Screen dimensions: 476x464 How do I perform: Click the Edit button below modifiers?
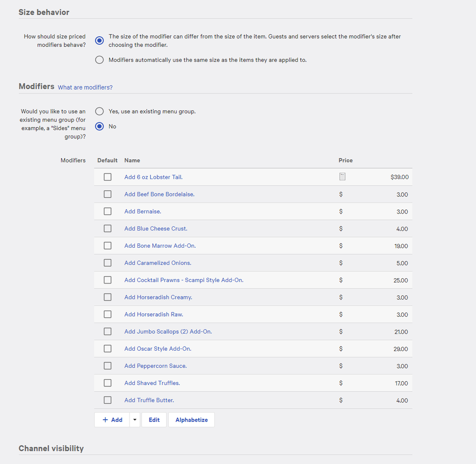coord(154,420)
